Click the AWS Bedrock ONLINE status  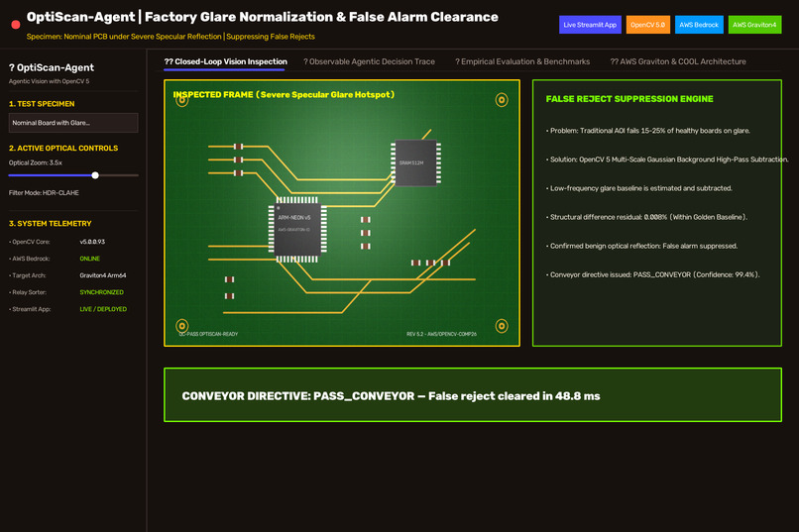[89, 259]
